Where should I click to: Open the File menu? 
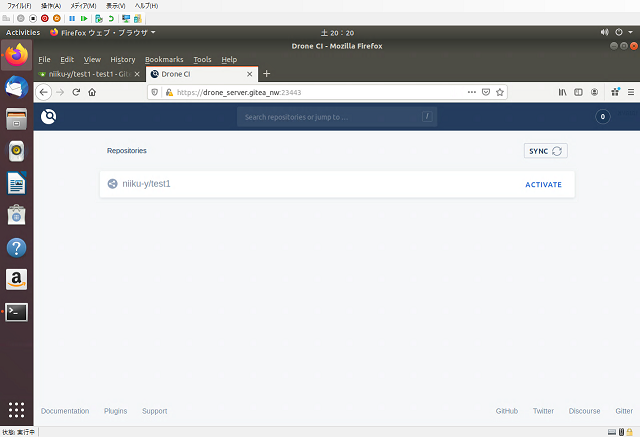[44, 60]
